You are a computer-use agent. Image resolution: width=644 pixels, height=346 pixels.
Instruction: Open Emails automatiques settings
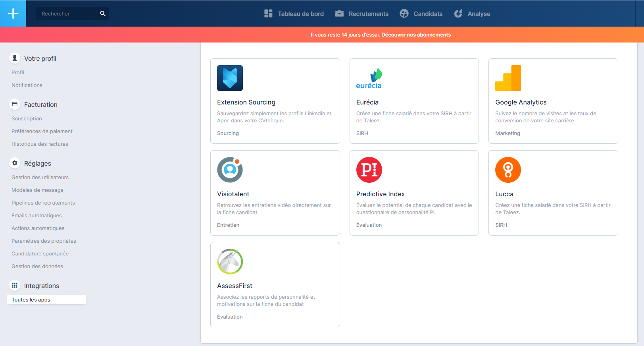[x=37, y=215]
